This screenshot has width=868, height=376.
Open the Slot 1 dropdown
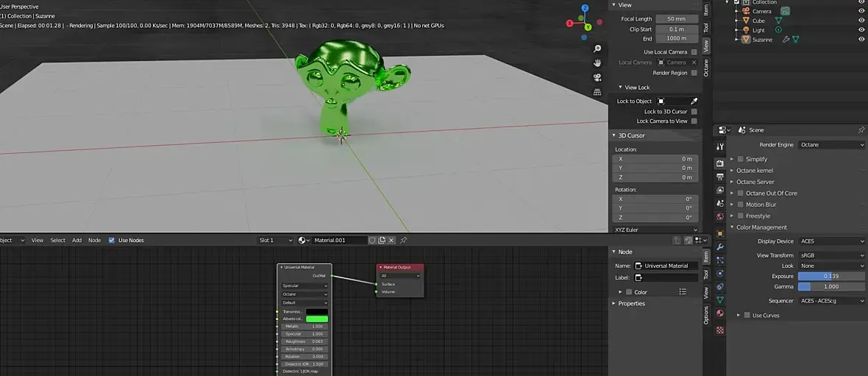(276, 241)
